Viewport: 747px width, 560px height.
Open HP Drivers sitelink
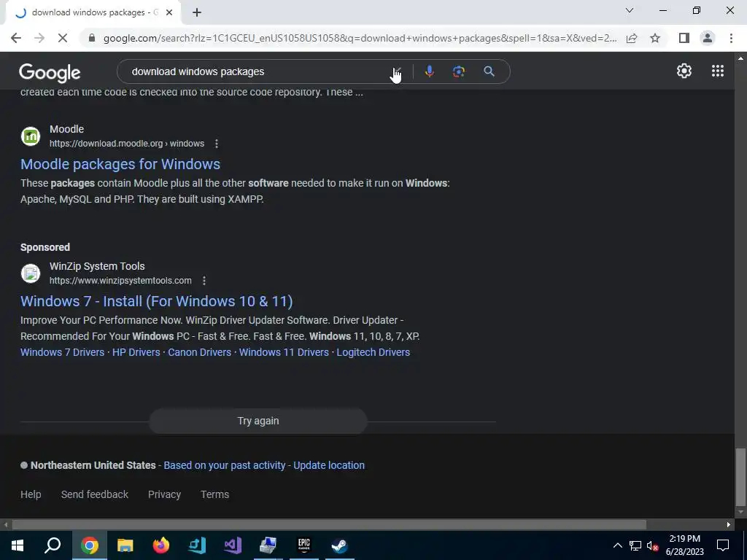(x=136, y=352)
